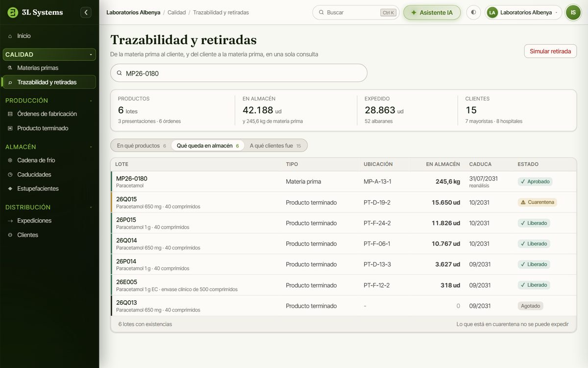Image resolution: width=588 pixels, height=368 pixels.
Task: Toggle the dark/light theme button
Action: click(x=473, y=12)
